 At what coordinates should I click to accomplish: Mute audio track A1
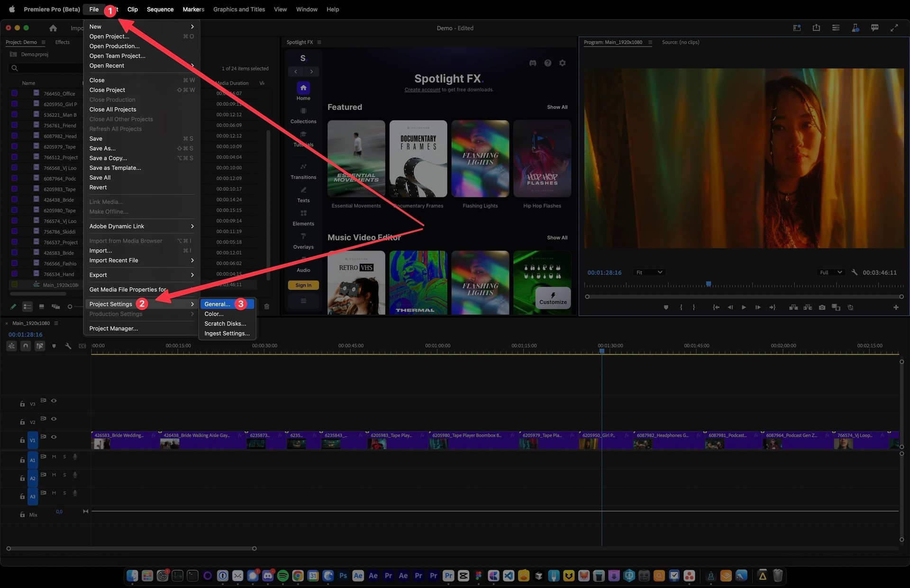[x=54, y=457]
